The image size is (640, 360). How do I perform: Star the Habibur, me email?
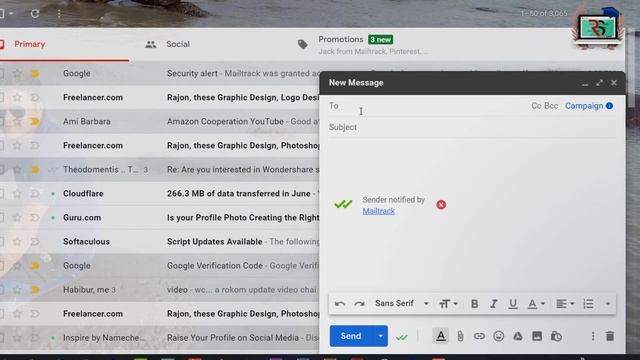point(17,290)
